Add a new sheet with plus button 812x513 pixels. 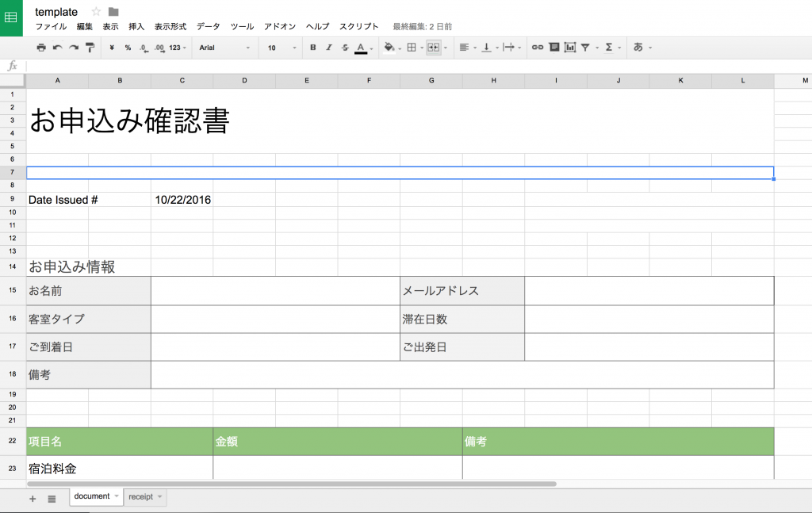coord(33,499)
